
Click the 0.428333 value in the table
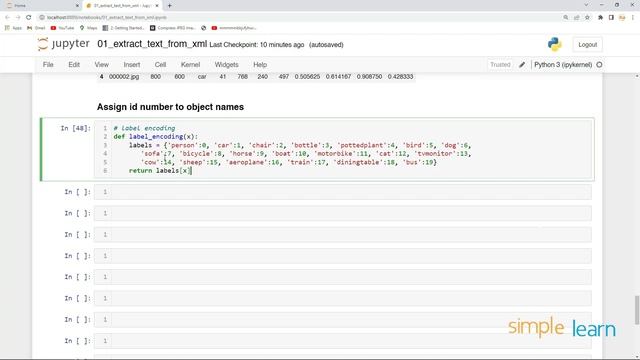pyautogui.click(x=400, y=76)
